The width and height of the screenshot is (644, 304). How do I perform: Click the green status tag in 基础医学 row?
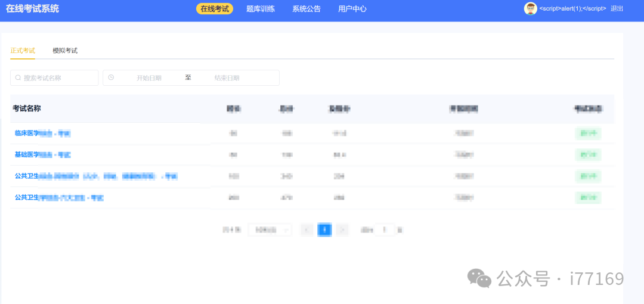click(588, 155)
